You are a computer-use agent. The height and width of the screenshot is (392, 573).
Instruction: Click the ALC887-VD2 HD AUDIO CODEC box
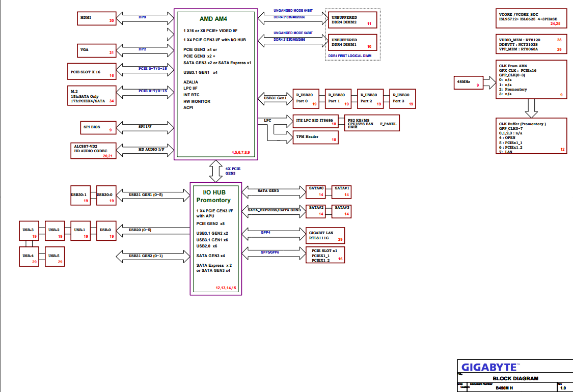click(93, 151)
